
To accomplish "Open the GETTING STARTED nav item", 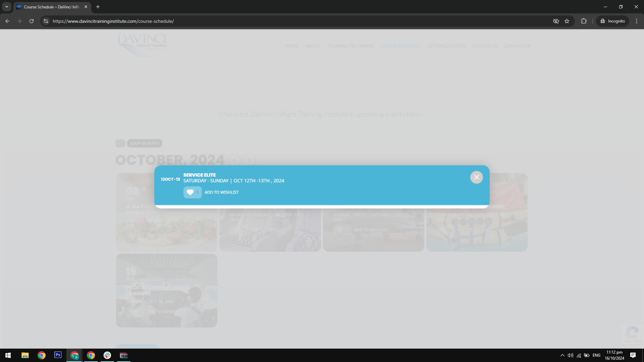I will click(446, 46).
